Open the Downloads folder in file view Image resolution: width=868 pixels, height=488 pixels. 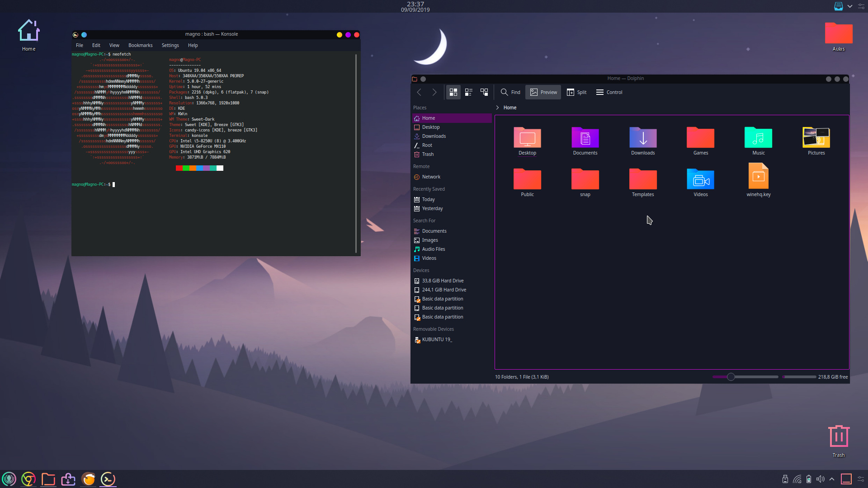point(642,138)
